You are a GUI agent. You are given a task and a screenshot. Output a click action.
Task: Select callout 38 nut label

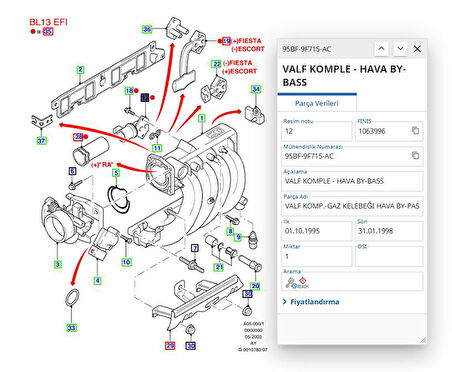[x=247, y=294]
